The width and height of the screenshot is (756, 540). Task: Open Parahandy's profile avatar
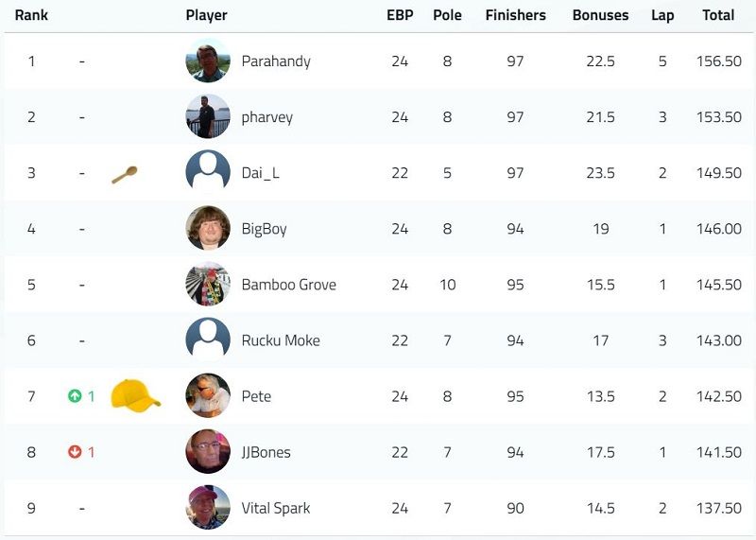(x=208, y=61)
